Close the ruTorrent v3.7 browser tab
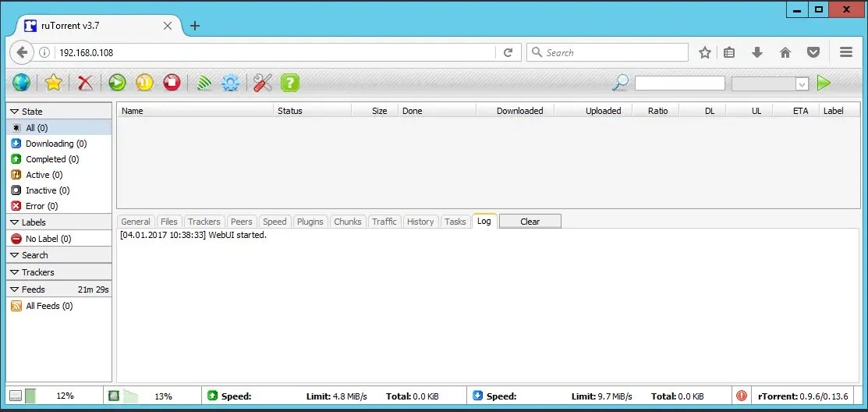The height and width of the screenshot is (412, 868). pos(168,26)
